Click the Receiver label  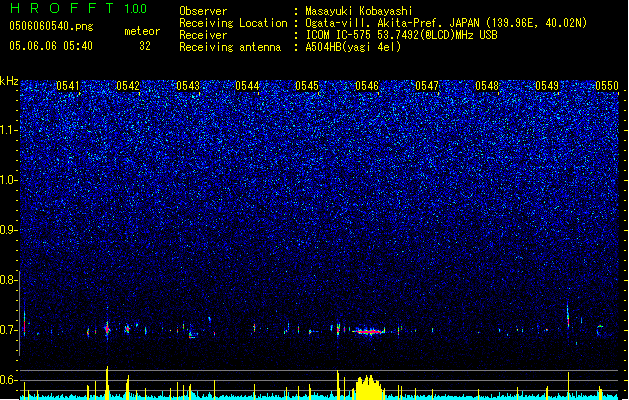tap(203, 35)
